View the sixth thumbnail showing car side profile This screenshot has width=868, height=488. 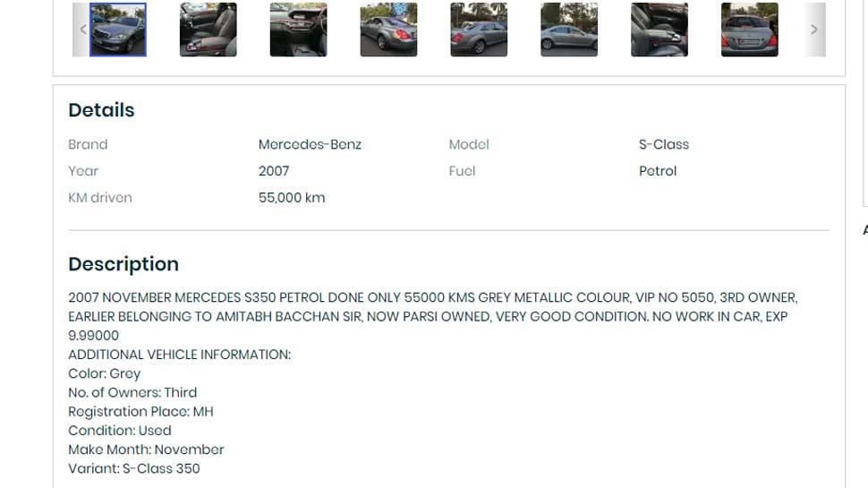(x=569, y=30)
